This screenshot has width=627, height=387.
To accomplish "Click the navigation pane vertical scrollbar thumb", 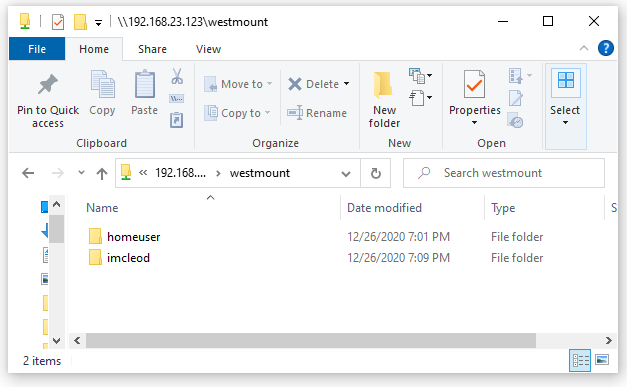I will pyautogui.click(x=57, y=229).
